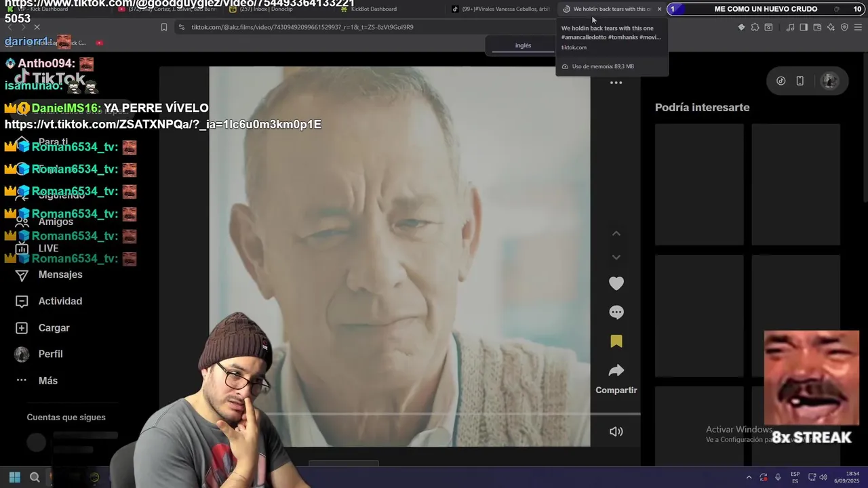This screenshot has height=488, width=868.
Task: Stop page loading with X button
Action: click(x=37, y=28)
